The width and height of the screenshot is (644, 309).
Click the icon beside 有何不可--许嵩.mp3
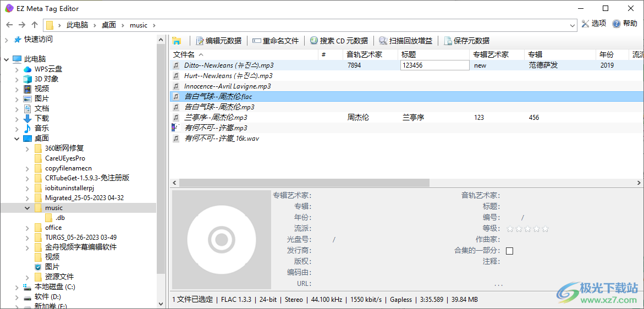(x=176, y=128)
